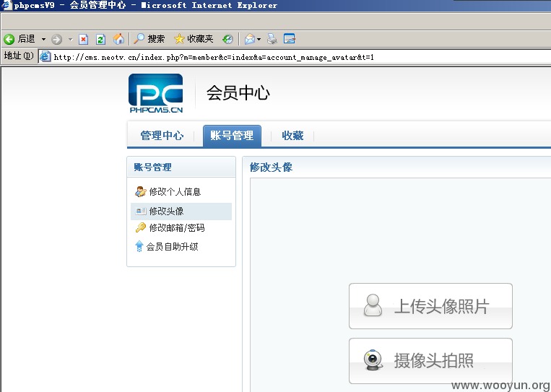Open the 搜索 search toolbar button

click(x=149, y=39)
